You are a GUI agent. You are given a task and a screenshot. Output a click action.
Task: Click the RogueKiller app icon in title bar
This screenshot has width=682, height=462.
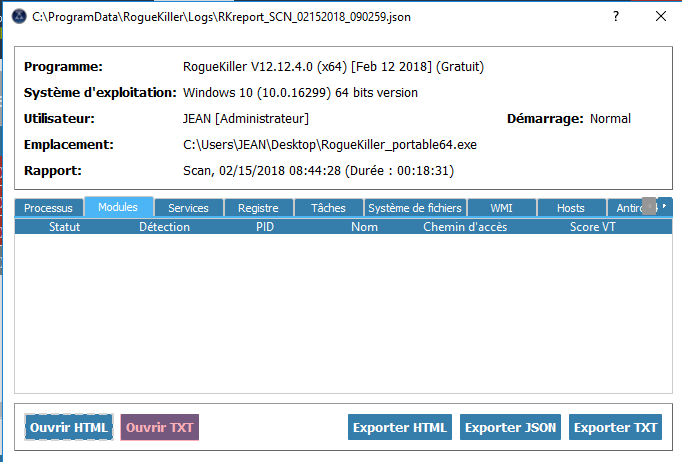pos(19,17)
